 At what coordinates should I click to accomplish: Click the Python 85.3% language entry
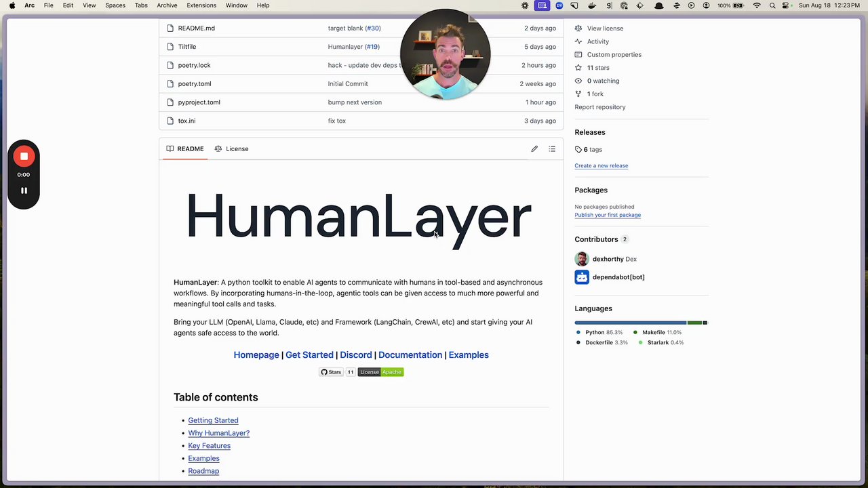599,333
